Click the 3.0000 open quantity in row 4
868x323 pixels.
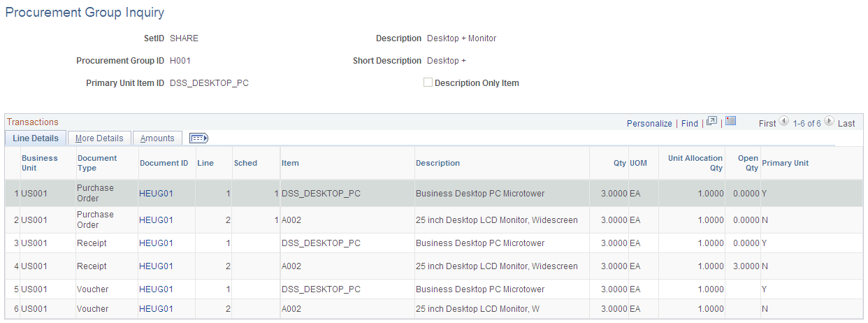point(746,266)
